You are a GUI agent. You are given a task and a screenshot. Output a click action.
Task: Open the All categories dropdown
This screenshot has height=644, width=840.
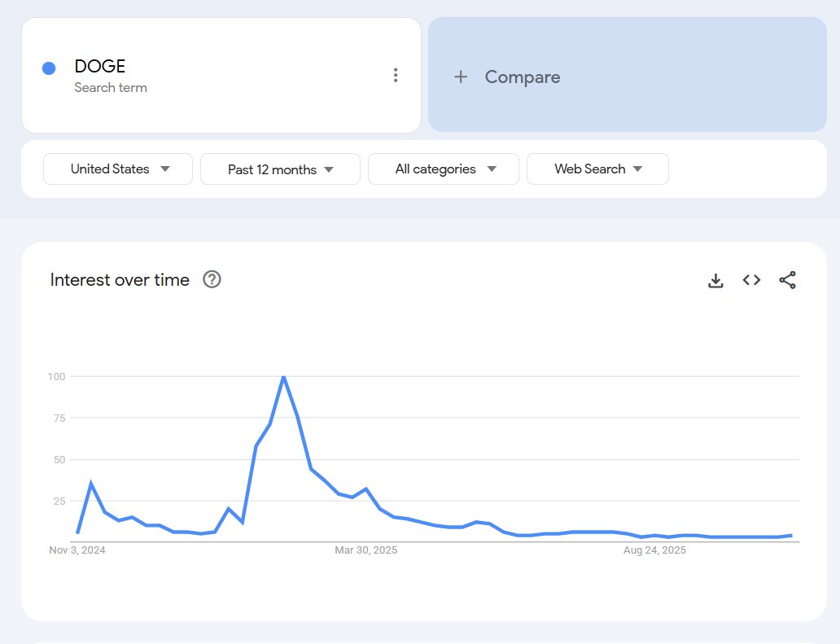[443, 169]
